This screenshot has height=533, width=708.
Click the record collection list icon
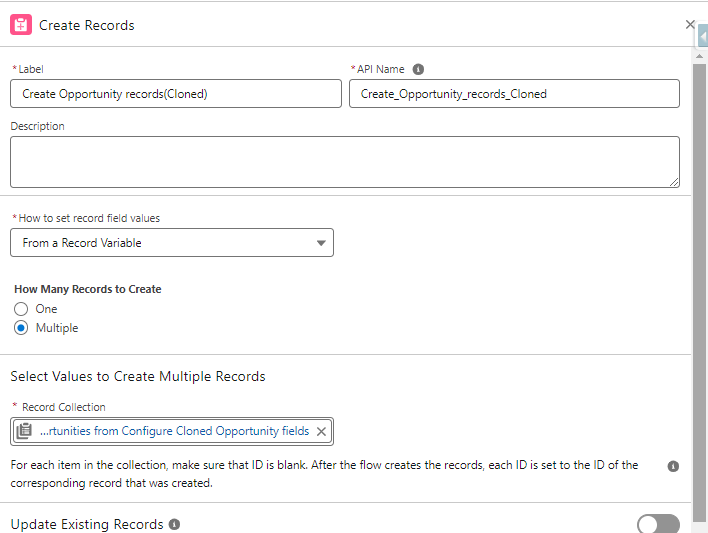point(24,431)
